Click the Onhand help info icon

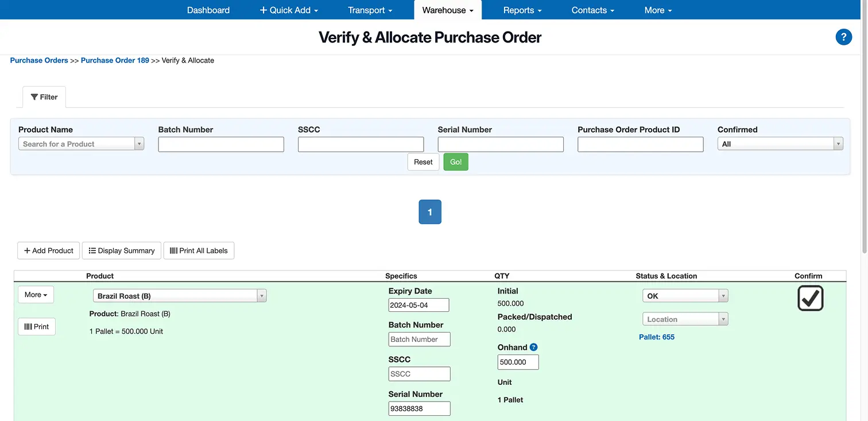point(534,347)
